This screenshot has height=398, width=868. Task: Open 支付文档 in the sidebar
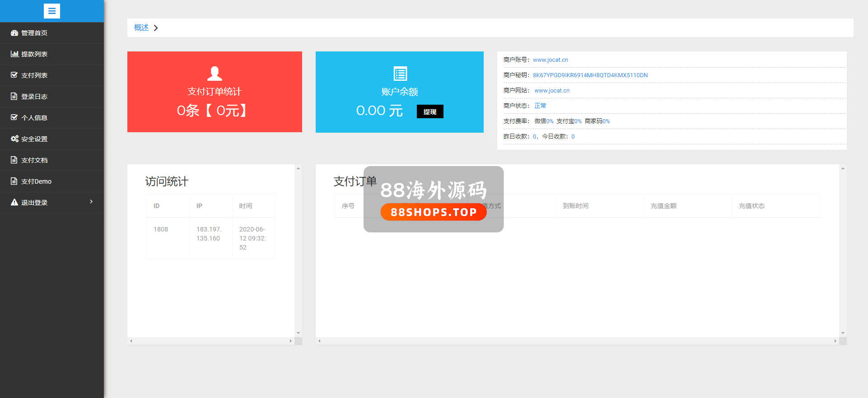tap(34, 160)
